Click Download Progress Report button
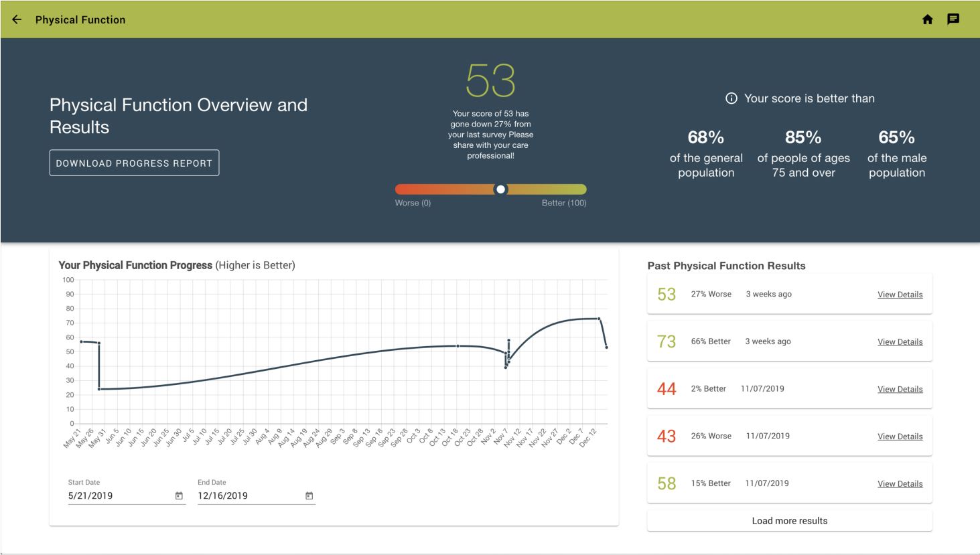Viewport: 980px width, 555px height. tap(134, 163)
